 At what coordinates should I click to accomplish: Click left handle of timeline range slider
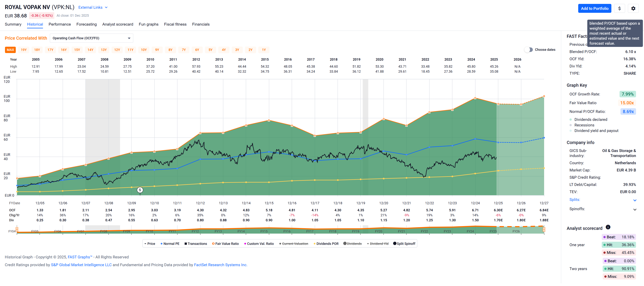(x=17, y=229)
